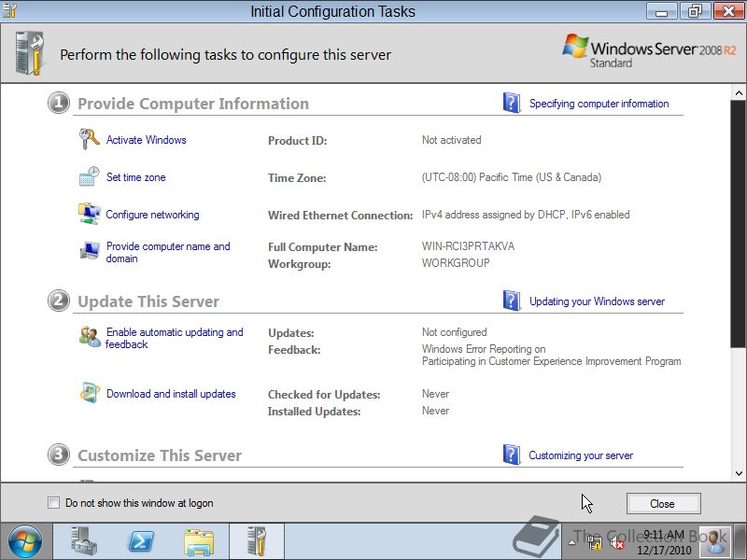This screenshot has width=747, height=560.
Task: Click the IPv4 address assigned by DHCP text
Action: click(526, 215)
